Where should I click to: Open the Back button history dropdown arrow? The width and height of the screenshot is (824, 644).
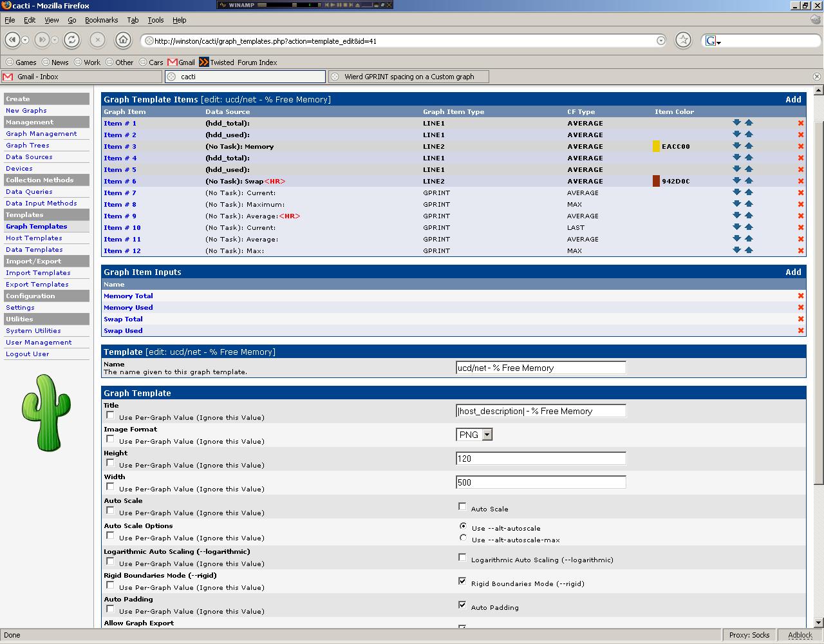(x=25, y=40)
